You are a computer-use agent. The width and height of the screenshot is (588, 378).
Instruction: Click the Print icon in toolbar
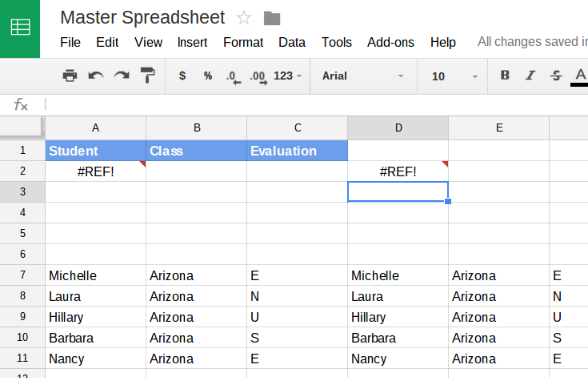[70, 76]
